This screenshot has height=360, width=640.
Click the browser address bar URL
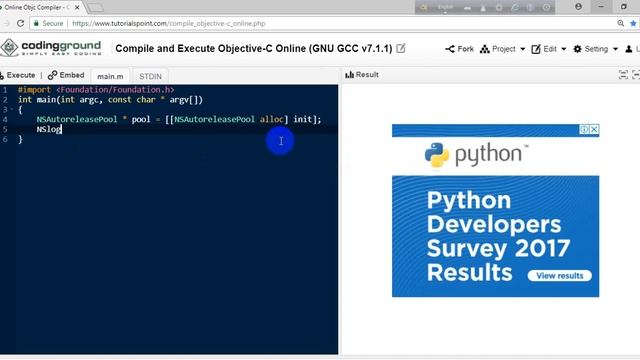click(x=169, y=23)
